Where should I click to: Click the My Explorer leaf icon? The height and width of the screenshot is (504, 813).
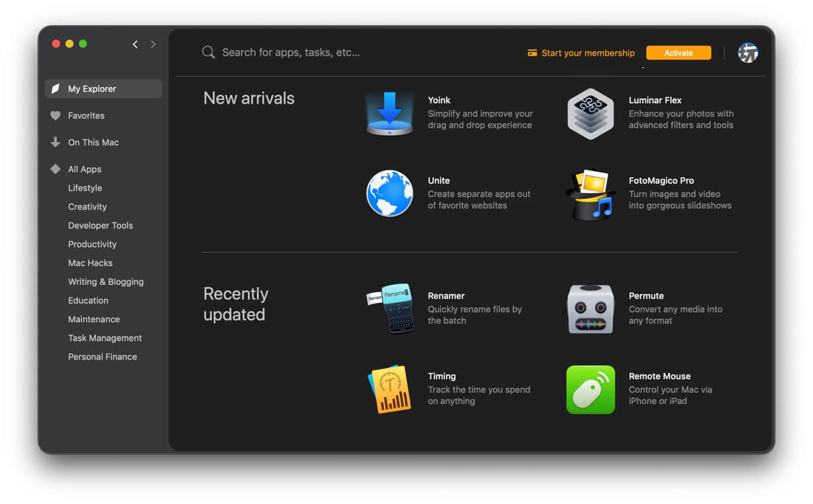56,89
